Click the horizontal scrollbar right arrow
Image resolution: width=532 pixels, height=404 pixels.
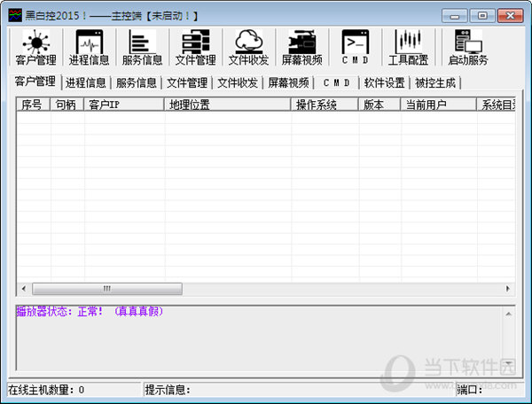pos(508,289)
